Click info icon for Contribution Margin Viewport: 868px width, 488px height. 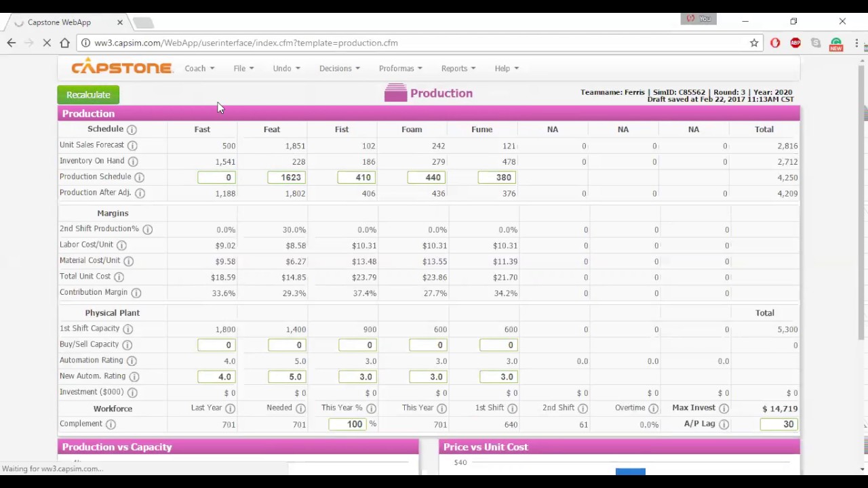coord(136,293)
